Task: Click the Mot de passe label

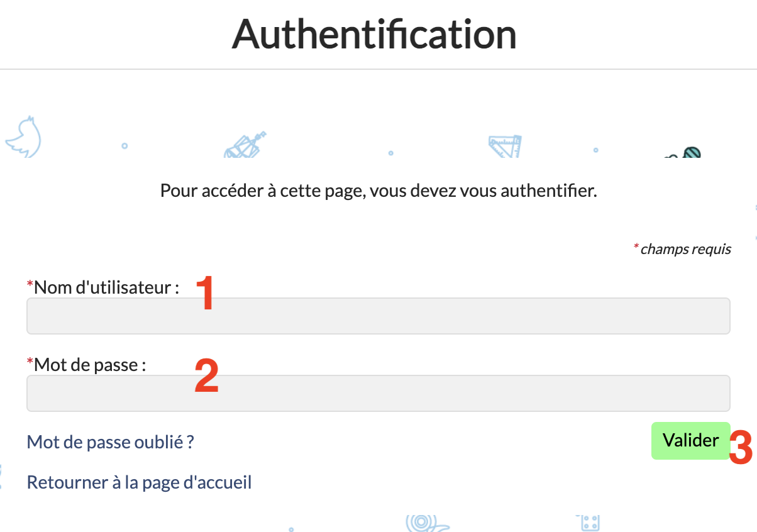Action: [90, 364]
